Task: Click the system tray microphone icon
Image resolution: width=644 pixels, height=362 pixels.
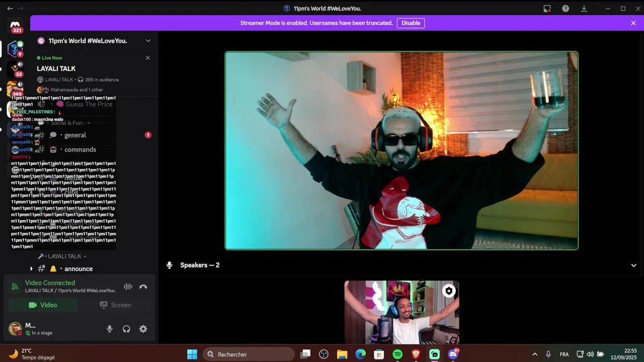Action: click(548, 354)
